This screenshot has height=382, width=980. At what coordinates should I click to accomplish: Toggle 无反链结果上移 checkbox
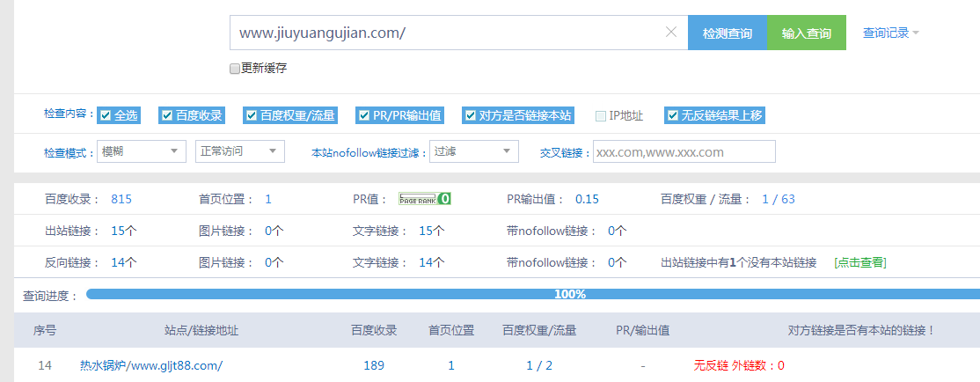[x=673, y=115]
